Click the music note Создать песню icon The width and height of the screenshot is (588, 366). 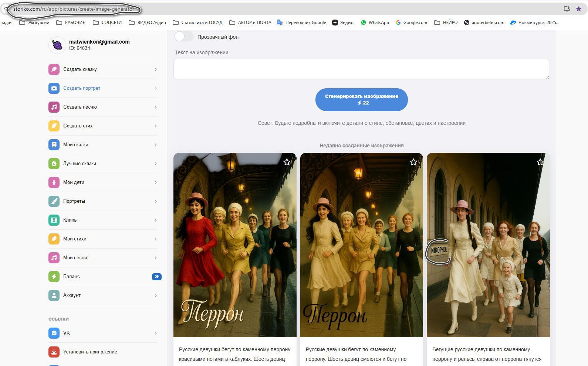point(54,107)
